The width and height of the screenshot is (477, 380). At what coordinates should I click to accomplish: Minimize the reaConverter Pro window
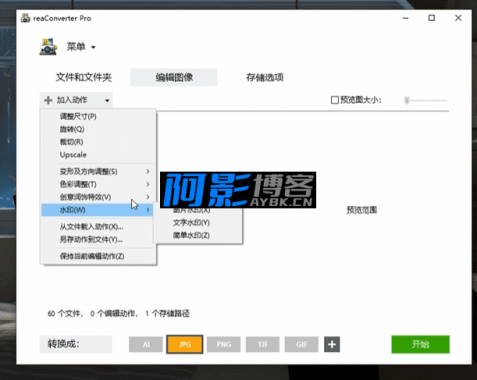(x=405, y=18)
